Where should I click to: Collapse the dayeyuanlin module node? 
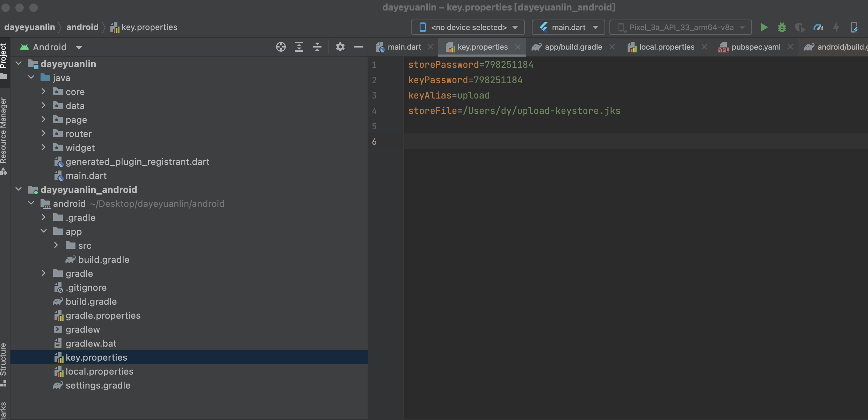[x=19, y=64]
